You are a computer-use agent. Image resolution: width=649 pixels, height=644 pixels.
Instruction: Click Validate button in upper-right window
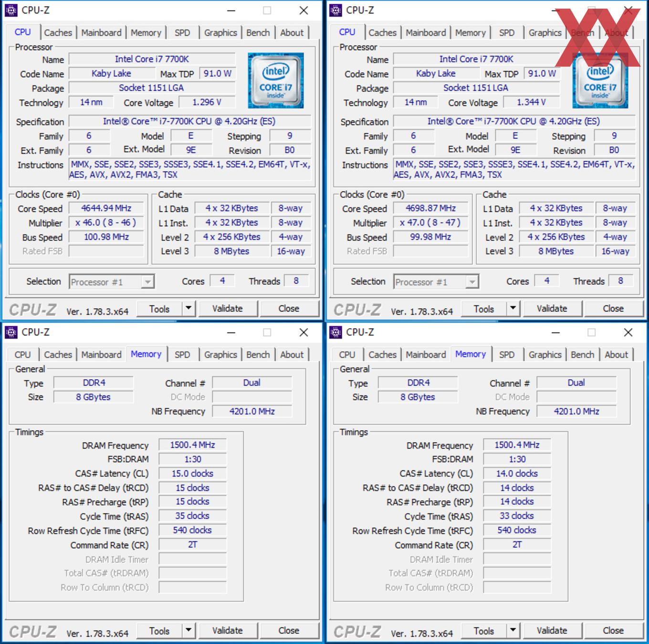[552, 309]
